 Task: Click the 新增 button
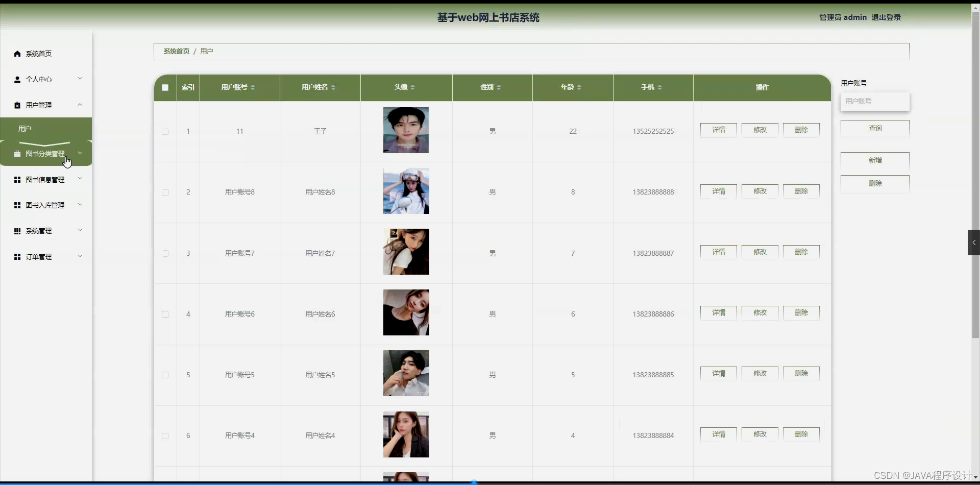click(x=875, y=161)
